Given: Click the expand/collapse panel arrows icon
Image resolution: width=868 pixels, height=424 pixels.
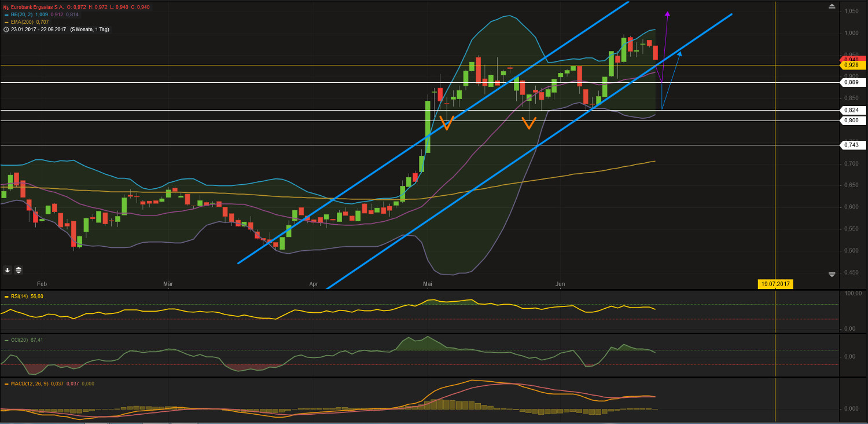Looking at the screenshot, I should (x=18, y=270).
